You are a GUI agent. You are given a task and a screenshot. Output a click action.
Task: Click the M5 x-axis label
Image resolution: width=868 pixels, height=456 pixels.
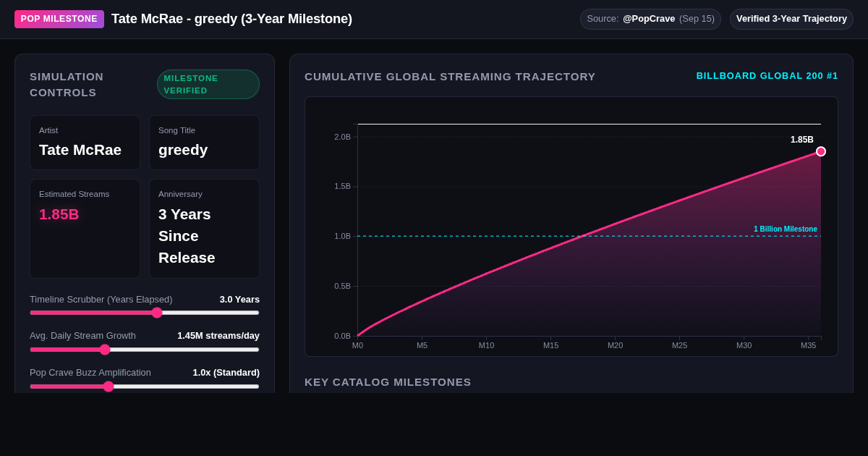point(422,345)
